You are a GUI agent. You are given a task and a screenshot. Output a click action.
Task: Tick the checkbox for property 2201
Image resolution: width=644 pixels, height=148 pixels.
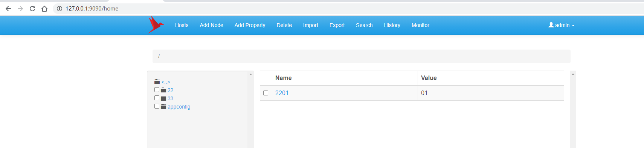(x=266, y=93)
